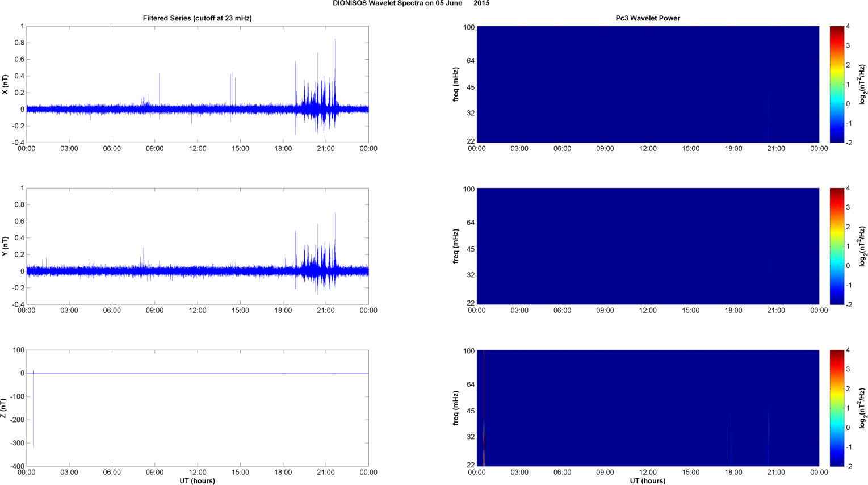Click the 'DIONISOS Wavelet Spectra on 05 June 2015' title
This screenshot has width=868, height=485.
click(x=411, y=3)
